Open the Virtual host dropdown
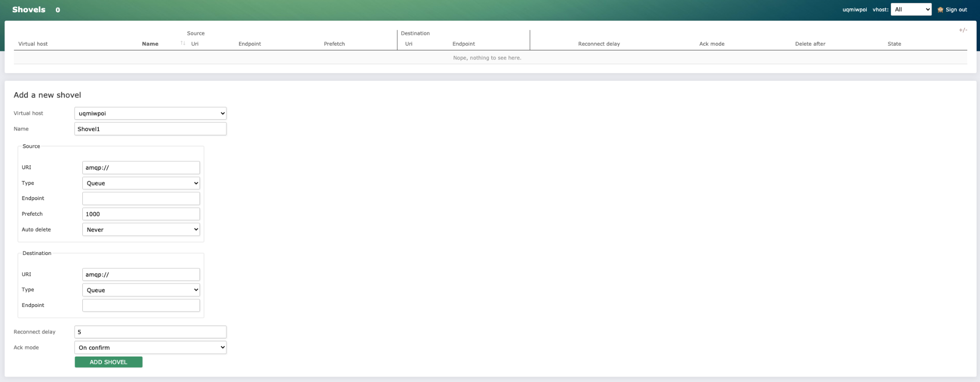980x382 pixels. 151,113
